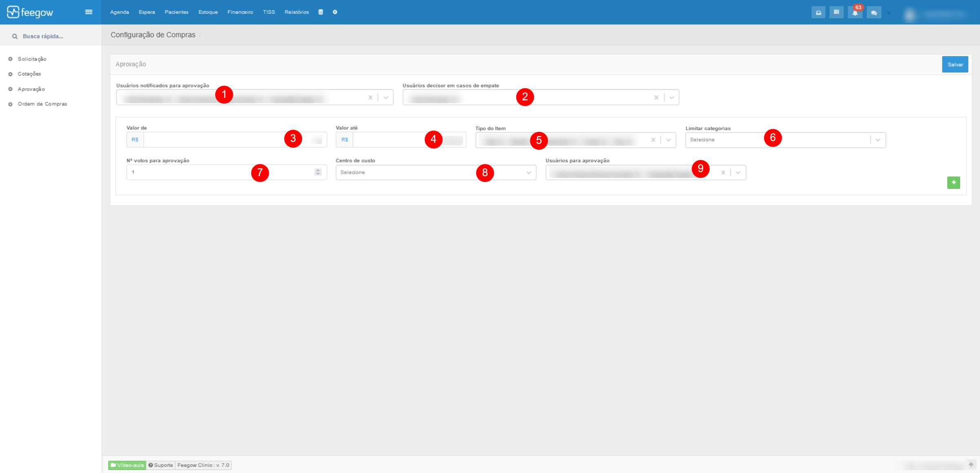The image size is (980, 473).
Task: Toggle the hamburger sidebar menu
Action: click(89, 12)
